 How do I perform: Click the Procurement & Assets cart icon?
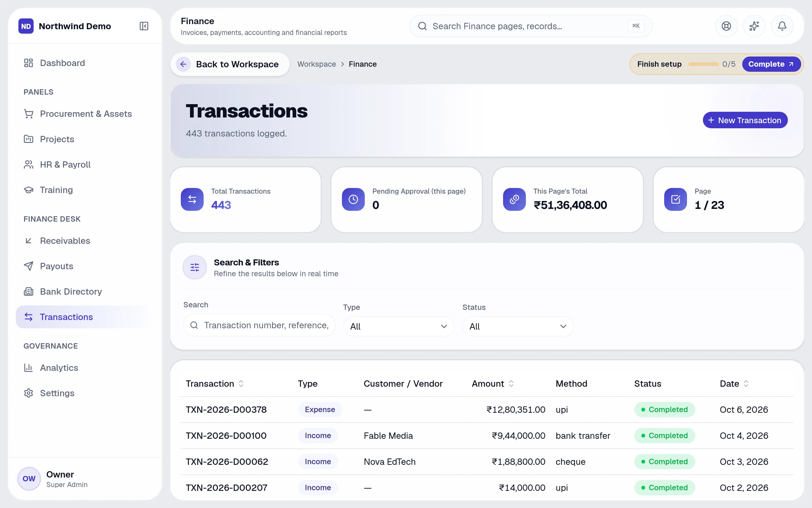click(29, 114)
